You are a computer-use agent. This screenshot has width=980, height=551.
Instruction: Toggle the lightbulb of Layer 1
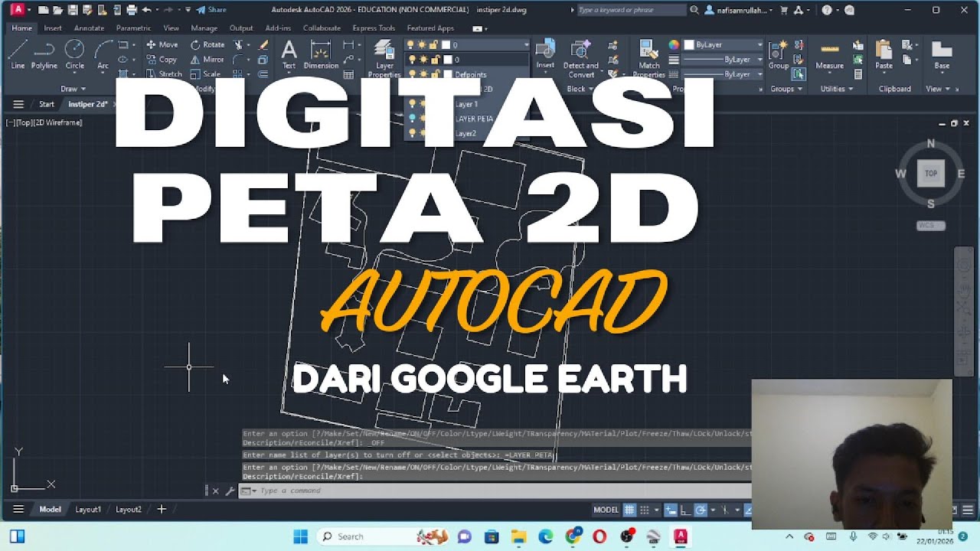coord(412,104)
